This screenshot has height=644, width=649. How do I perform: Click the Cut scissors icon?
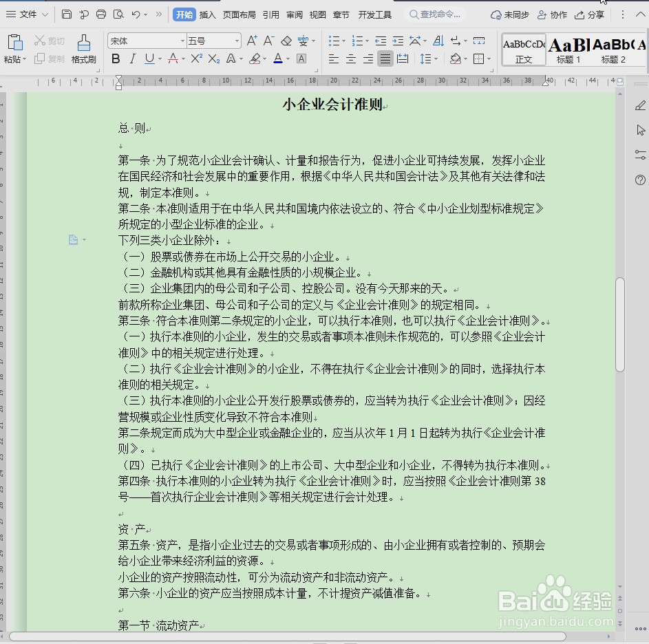tap(40, 41)
